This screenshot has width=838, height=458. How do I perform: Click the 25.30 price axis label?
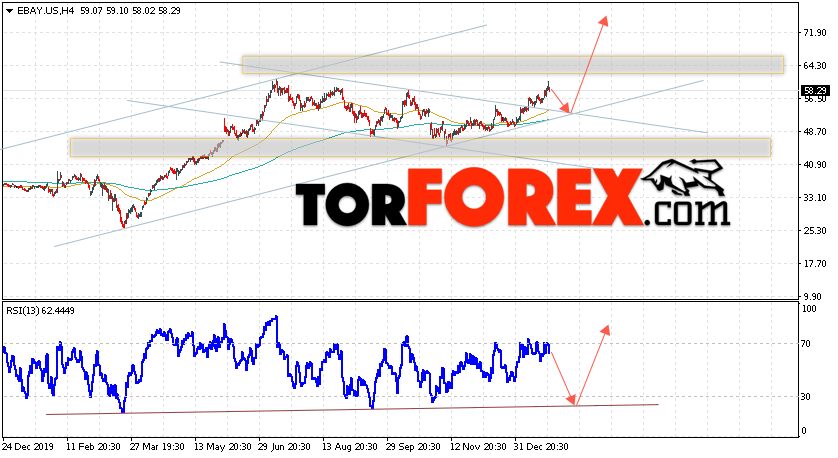[x=815, y=231]
